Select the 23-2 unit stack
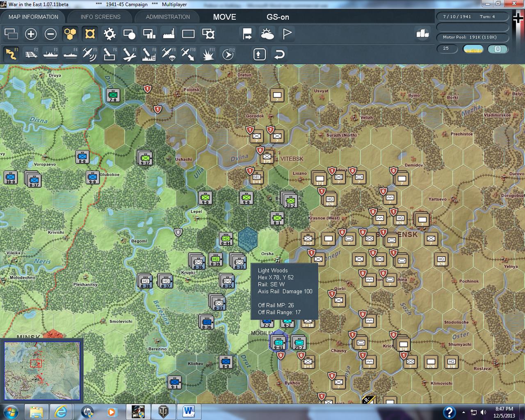Screen dimensions: 525x420 tap(290, 201)
